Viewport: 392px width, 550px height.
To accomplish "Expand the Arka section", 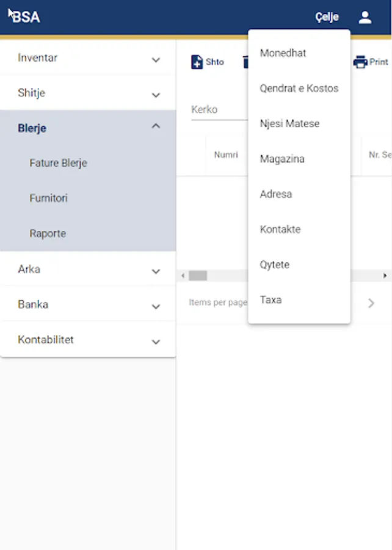I will (x=156, y=271).
